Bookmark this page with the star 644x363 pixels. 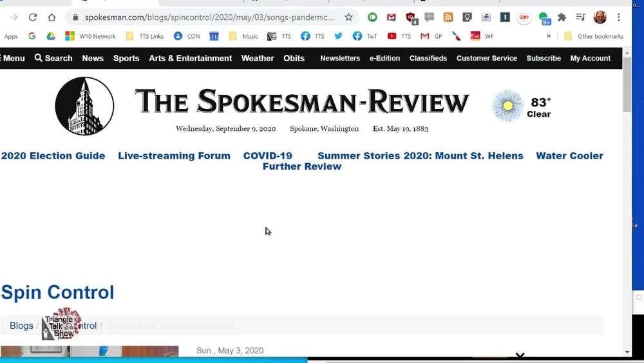click(348, 17)
